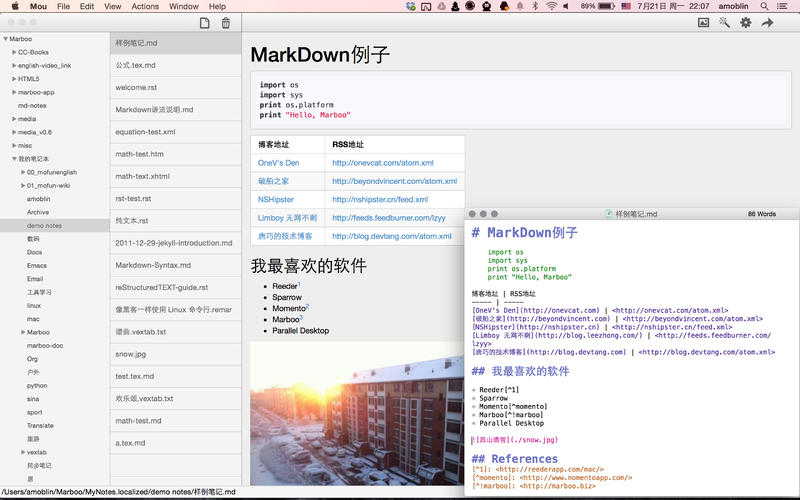Click the QQ penguin menu bar icon

(x=504, y=6)
